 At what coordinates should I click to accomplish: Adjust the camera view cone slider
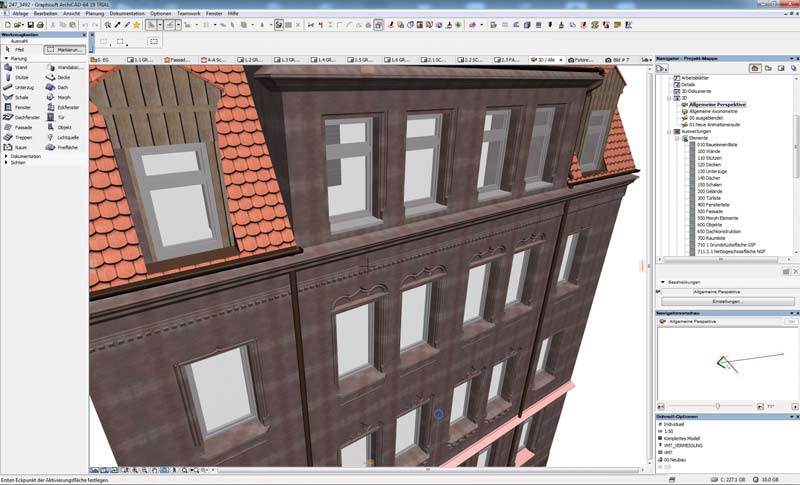coord(717,405)
